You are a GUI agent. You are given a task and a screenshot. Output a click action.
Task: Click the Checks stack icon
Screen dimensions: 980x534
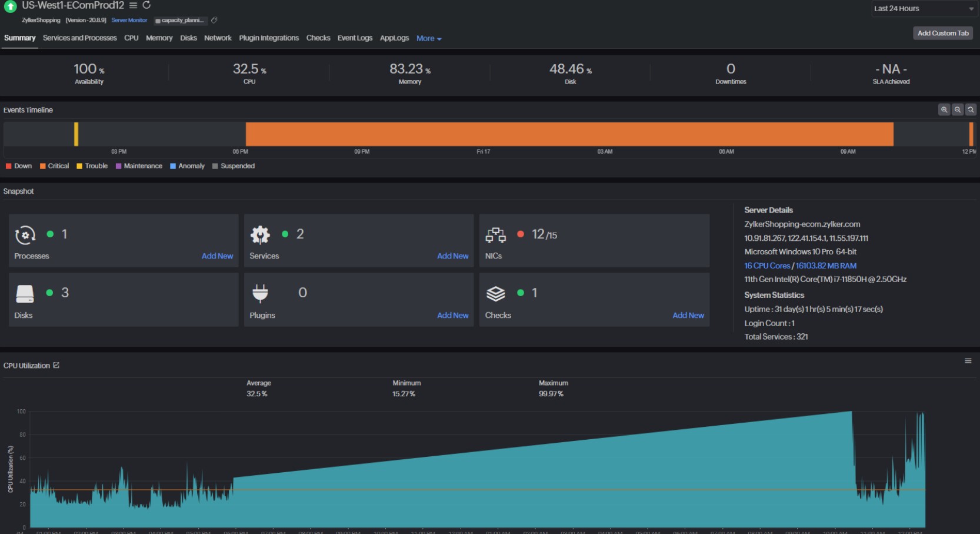point(496,293)
